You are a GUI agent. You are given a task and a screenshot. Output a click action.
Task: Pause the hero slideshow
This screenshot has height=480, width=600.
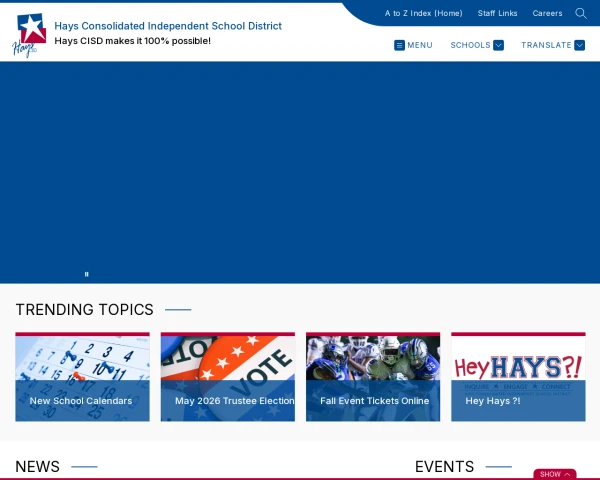pos(87,273)
